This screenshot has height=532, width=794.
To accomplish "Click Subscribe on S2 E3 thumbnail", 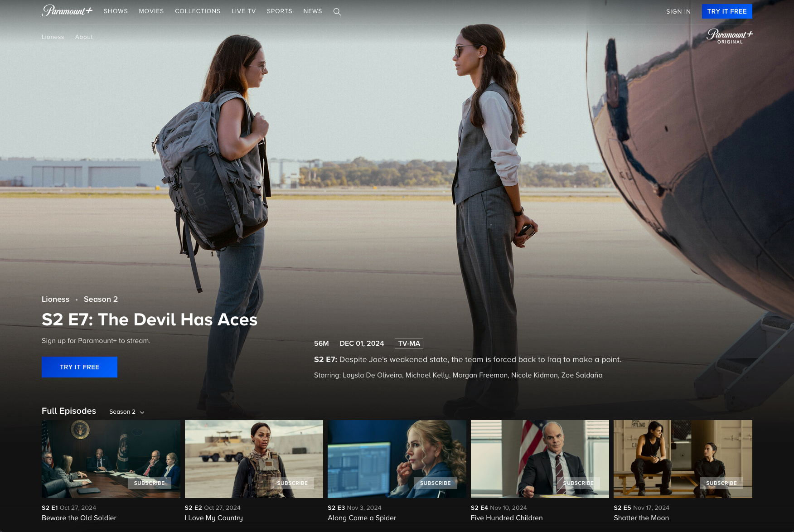I will tap(436, 483).
